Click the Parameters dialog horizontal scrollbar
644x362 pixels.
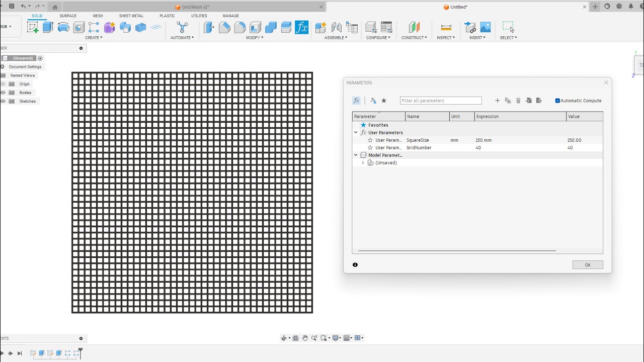coord(457,250)
